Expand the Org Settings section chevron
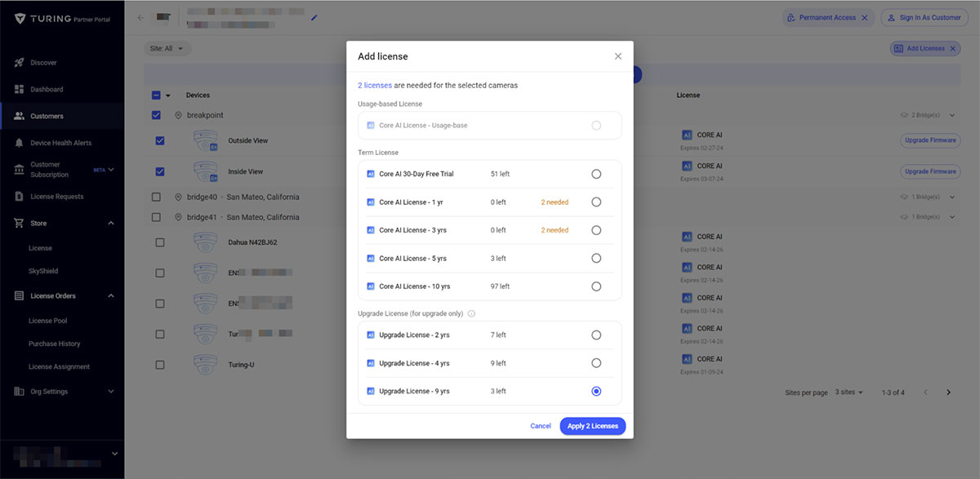Screen dimensions: 980x479 pos(111,392)
